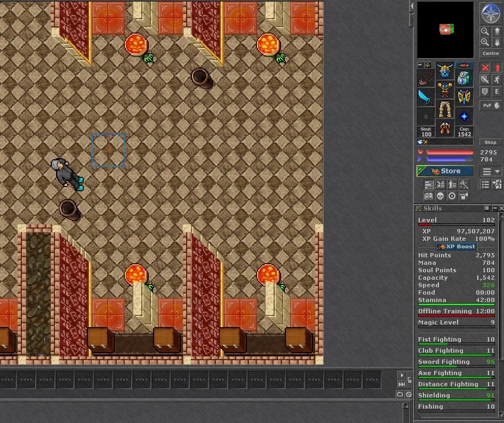The width and height of the screenshot is (504, 423).
Task: Click the red health bar
Action: click(x=450, y=152)
